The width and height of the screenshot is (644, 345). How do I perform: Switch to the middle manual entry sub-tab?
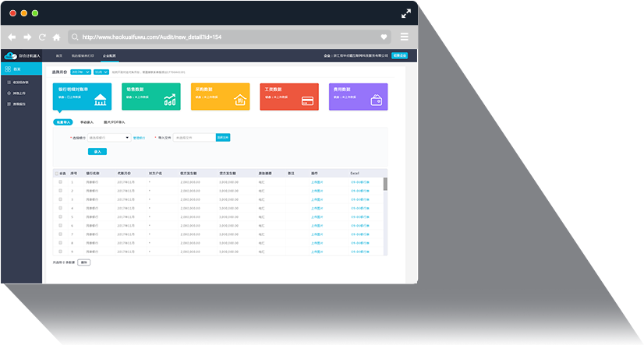click(x=87, y=122)
